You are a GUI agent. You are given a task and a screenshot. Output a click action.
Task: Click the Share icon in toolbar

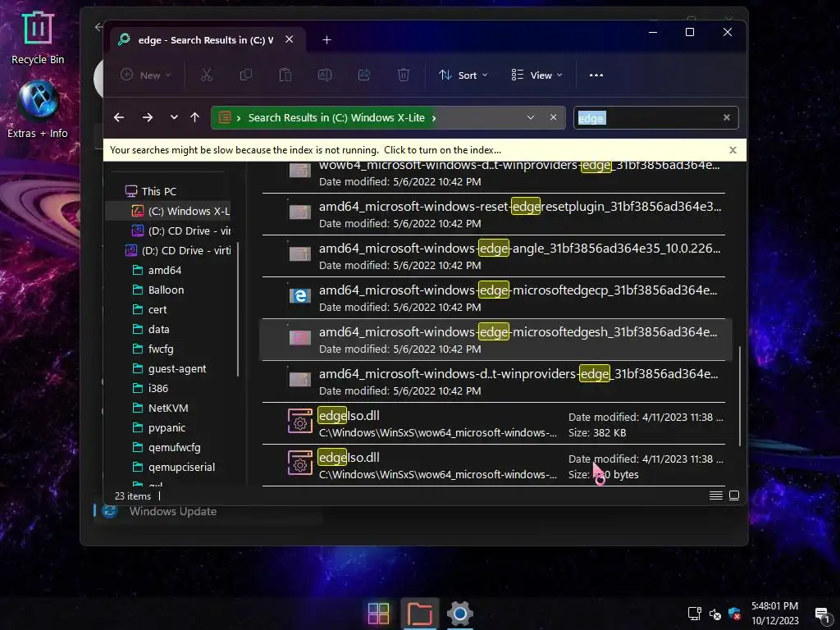point(364,75)
